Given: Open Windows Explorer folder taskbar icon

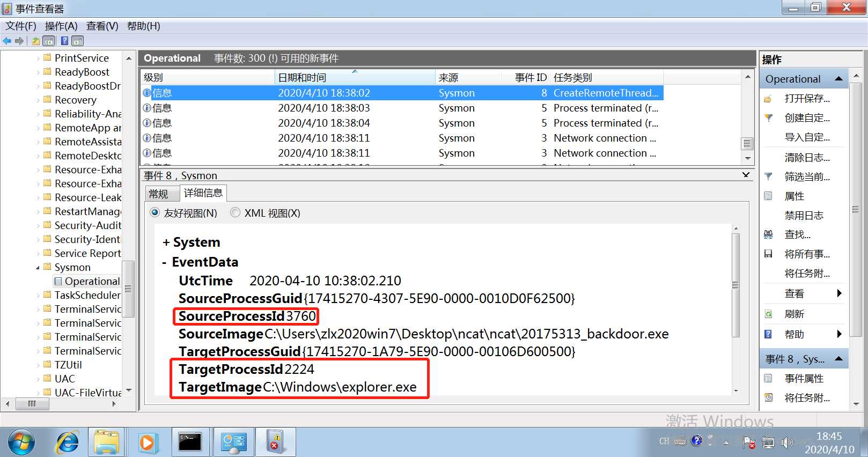Looking at the screenshot, I should coord(106,443).
